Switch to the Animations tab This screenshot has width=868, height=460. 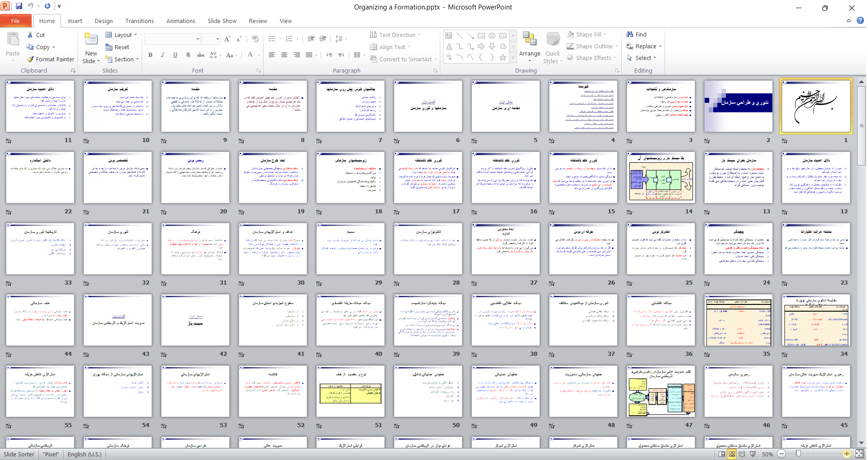click(x=181, y=21)
